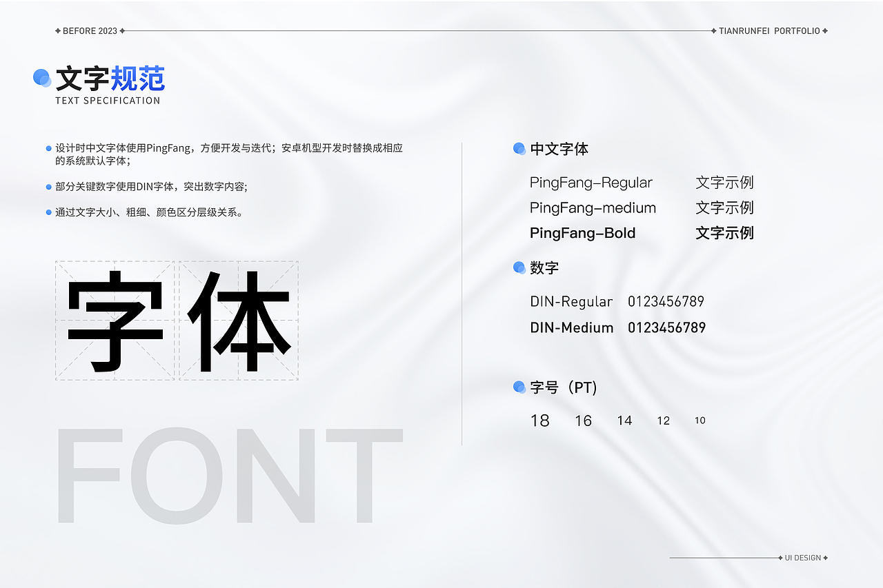
Task: Select the 文字规范 heading
Action: tap(110, 79)
